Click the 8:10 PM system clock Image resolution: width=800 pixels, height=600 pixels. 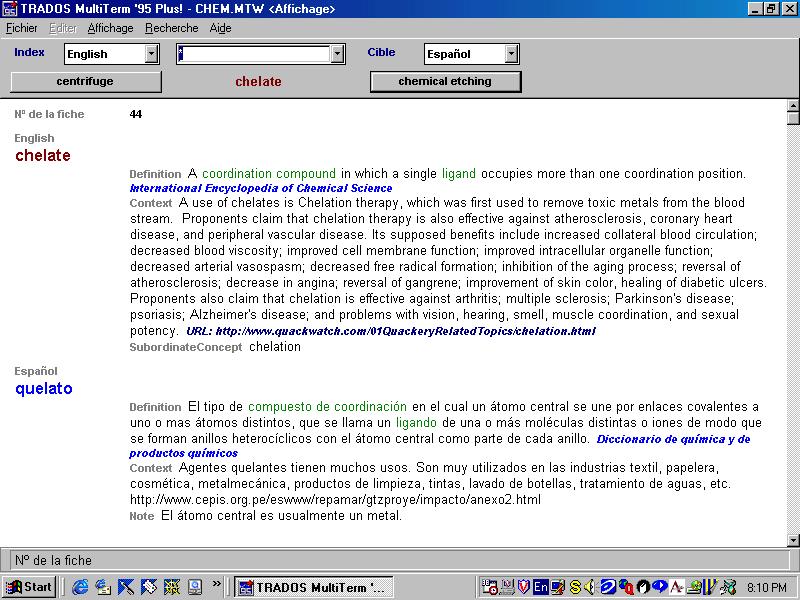(767, 588)
